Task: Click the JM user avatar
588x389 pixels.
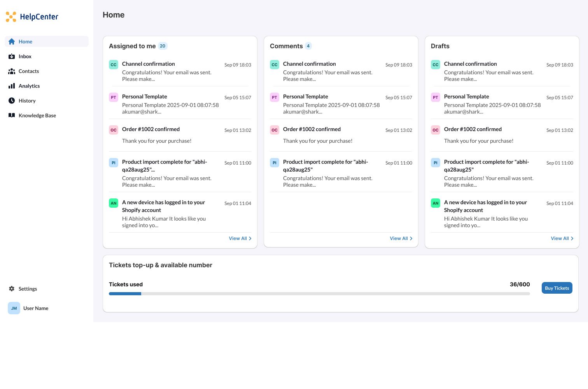Action: tap(14, 308)
